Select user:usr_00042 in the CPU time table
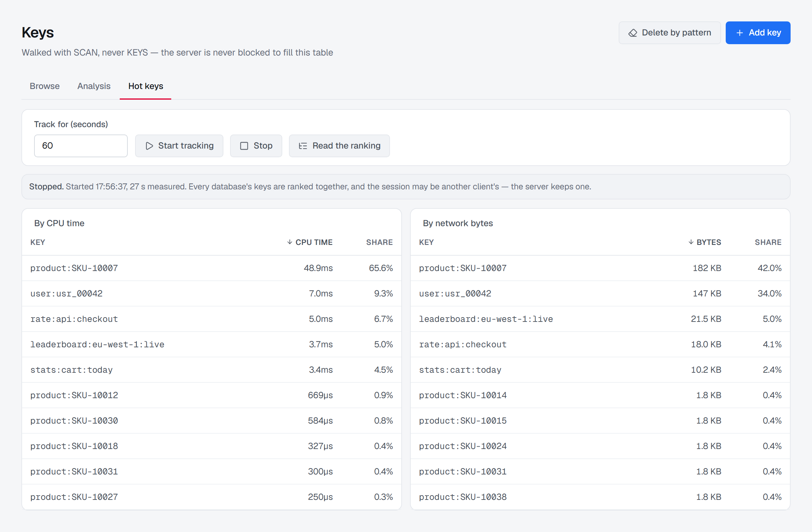 click(x=212, y=293)
